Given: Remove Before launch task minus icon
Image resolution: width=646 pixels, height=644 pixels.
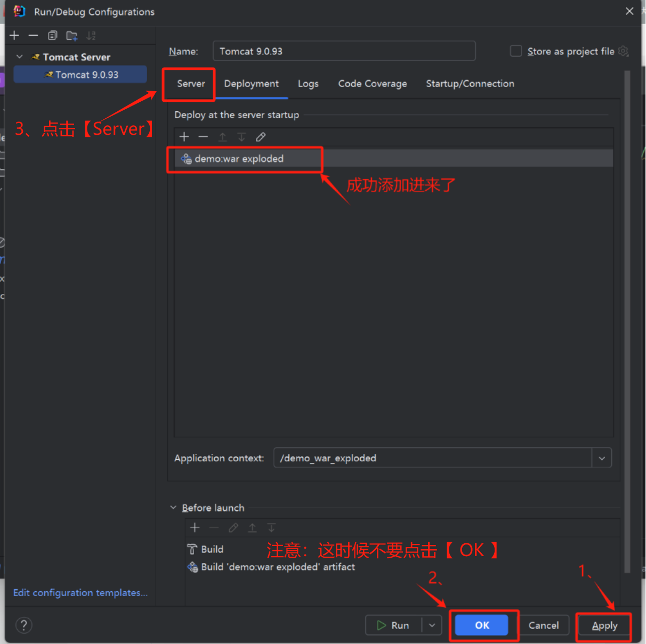Looking at the screenshot, I should (x=214, y=527).
